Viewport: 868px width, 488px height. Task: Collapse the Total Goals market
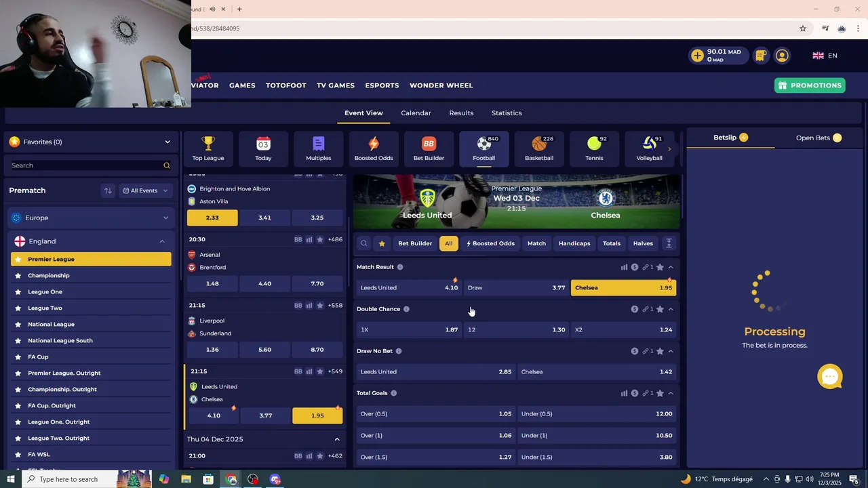pyautogui.click(x=671, y=393)
